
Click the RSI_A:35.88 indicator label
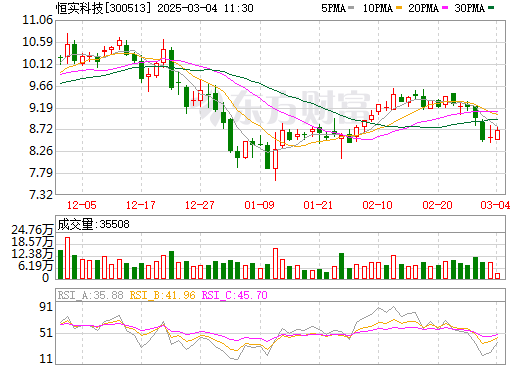[x=90, y=295]
